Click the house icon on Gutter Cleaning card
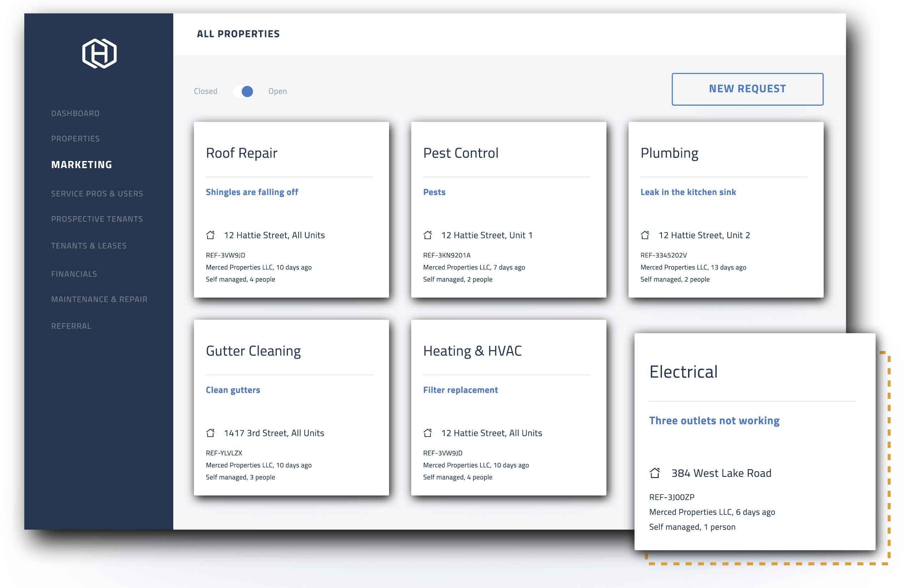Screen dimensions: 907x588 211,433
